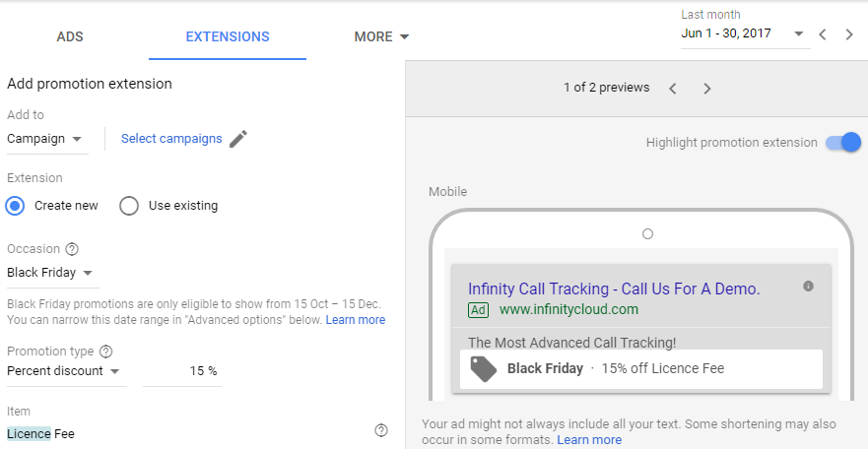Click the 15 % discount value field
The image size is (868, 449).
[x=182, y=371]
